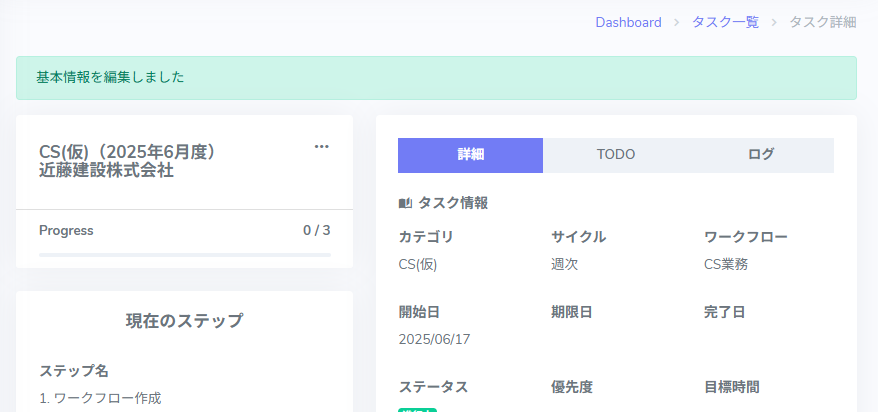Click the chevron just before タスク詳細 breadcrumb

(774, 23)
